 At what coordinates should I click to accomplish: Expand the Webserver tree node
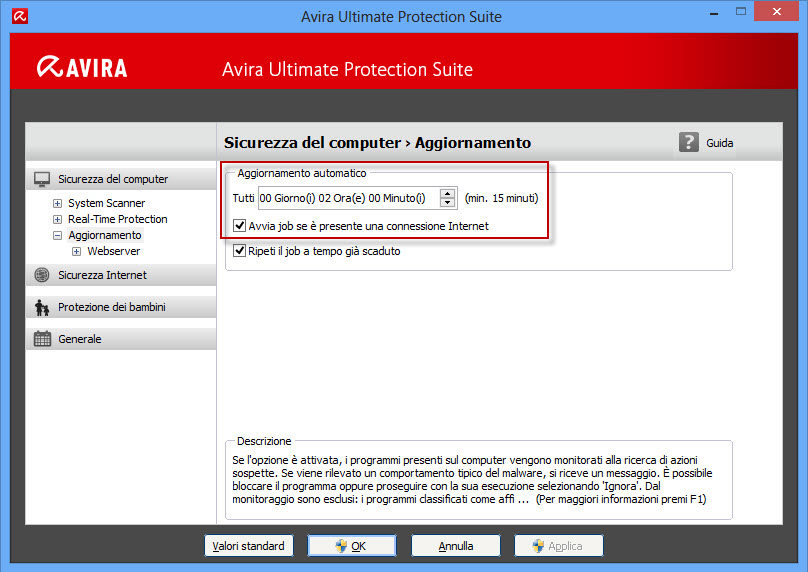(76, 251)
